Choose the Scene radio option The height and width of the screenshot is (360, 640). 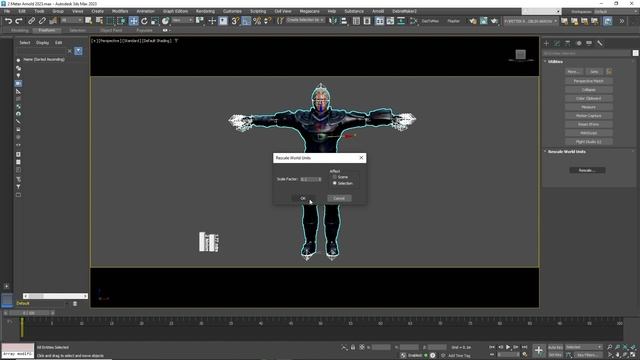[x=335, y=177]
